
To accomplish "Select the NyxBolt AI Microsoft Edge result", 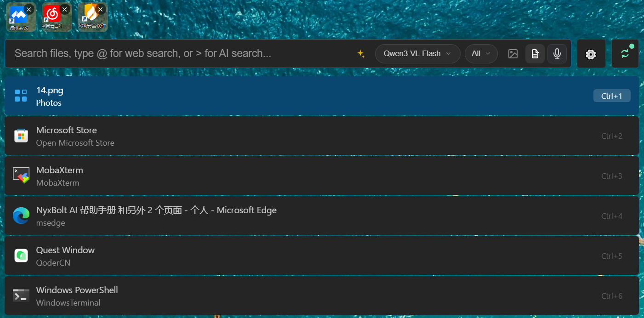I will (322, 216).
